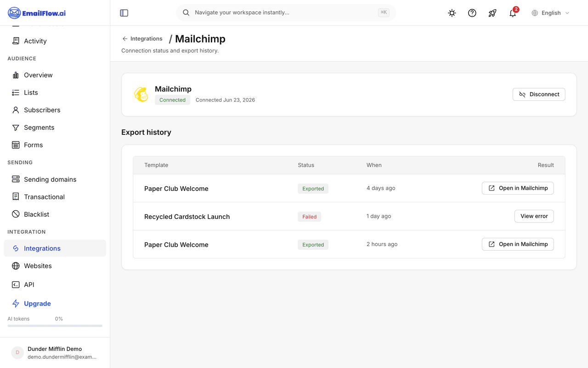Image resolution: width=588 pixels, height=368 pixels.
Task: Click the back arrow icon
Action: point(125,39)
